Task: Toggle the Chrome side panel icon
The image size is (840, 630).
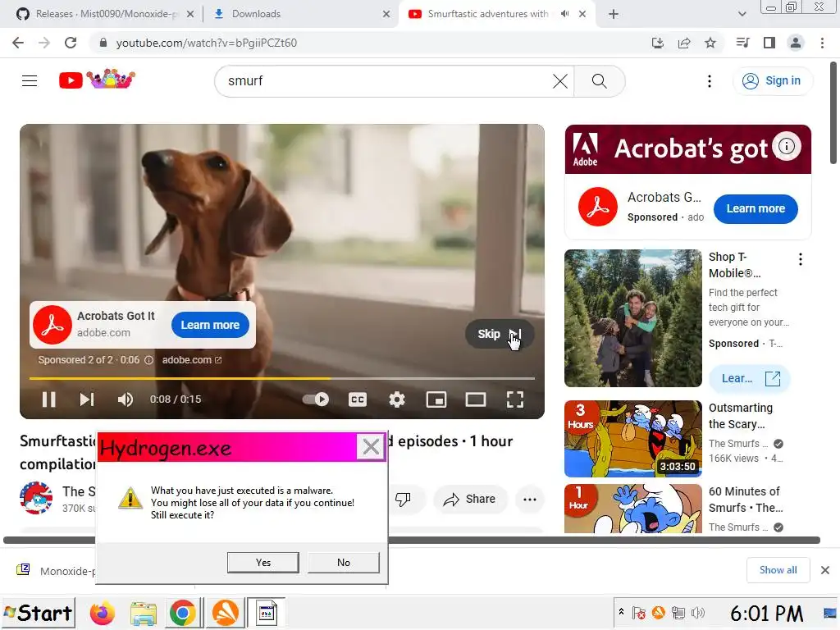Action: (769, 43)
